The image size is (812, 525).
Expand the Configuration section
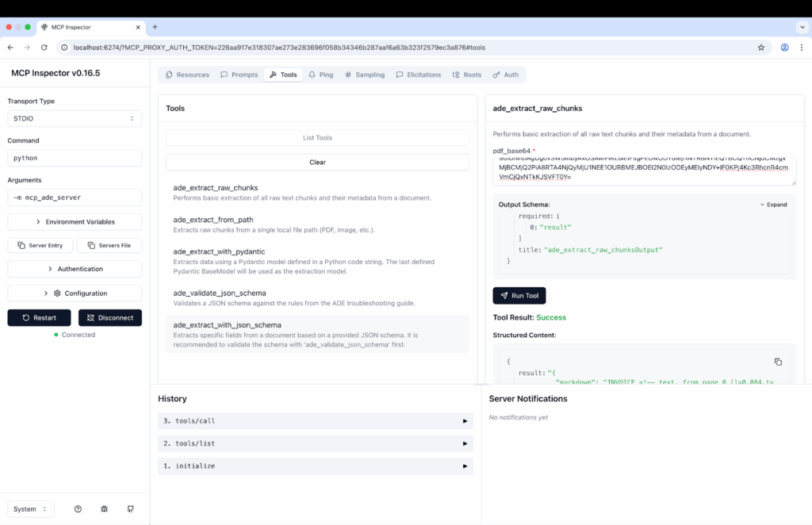(75, 293)
